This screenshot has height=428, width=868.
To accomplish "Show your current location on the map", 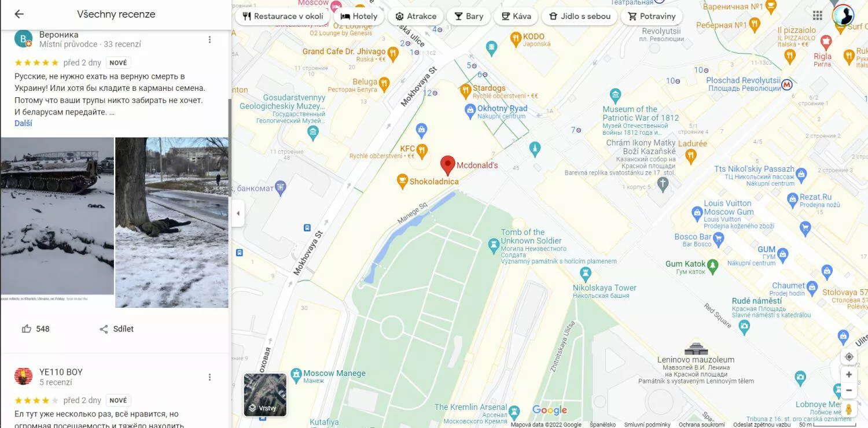I will (849, 357).
